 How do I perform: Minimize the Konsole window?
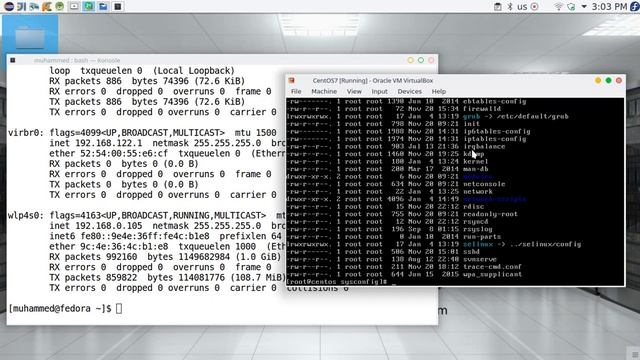tap(411, 60)
